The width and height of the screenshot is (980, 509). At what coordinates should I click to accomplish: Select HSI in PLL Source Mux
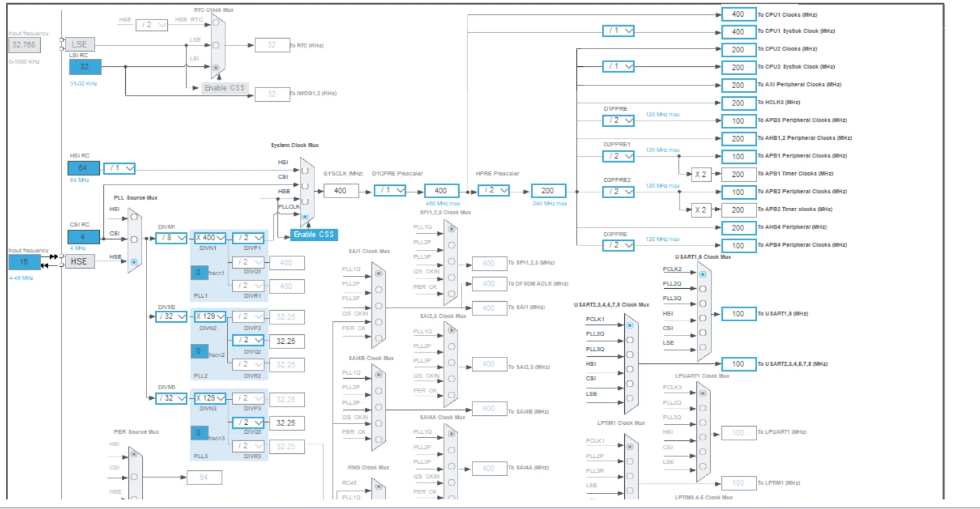[x=134, y=217]
